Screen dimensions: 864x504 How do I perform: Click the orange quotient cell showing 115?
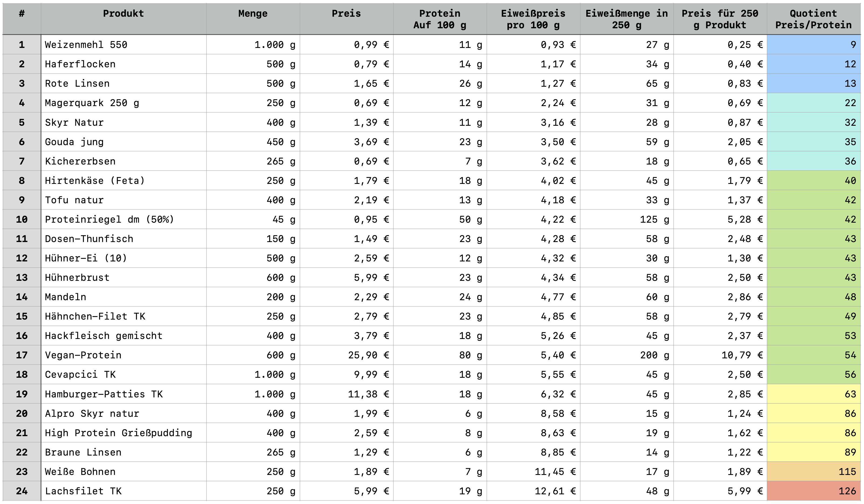pyautogui.click(x=813, y=471)
